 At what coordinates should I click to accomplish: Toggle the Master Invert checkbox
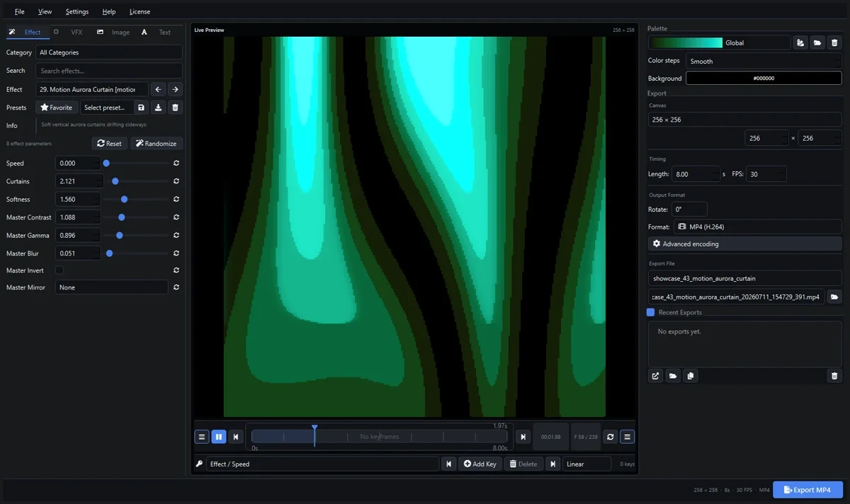pos(59,270)
